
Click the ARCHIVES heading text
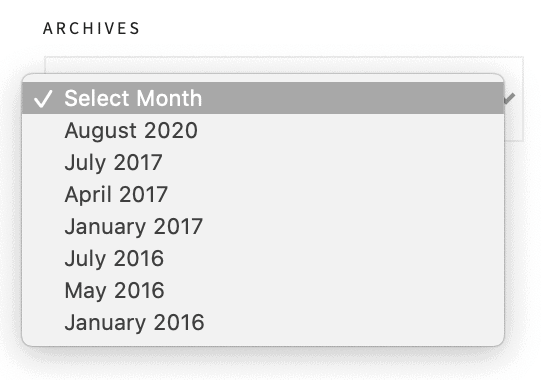coord(91,28)
